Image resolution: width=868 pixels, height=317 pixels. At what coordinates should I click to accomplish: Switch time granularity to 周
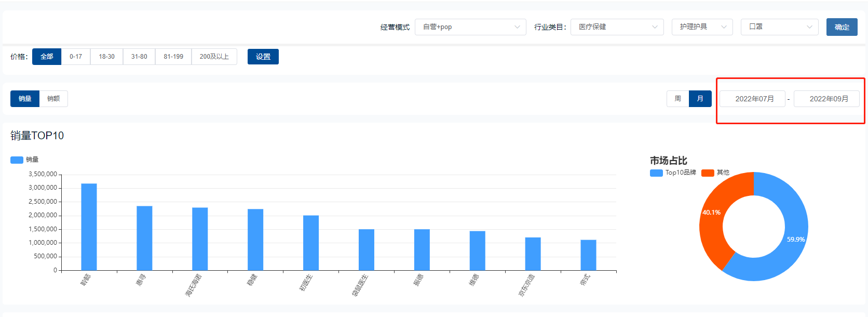(x=677, y=99)
